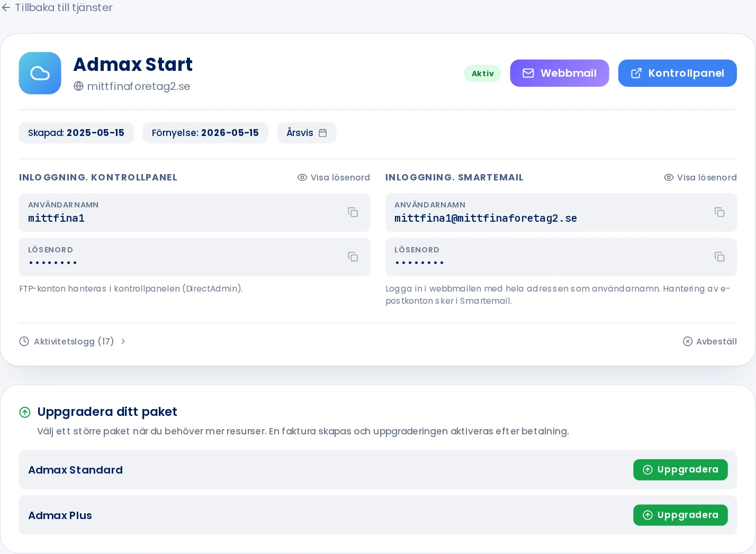Image resolution: width=756 pixels, height=554 pixels.
Task: Open the Aktivitetslogg (17) link
Action: click(x=73, y=341)
